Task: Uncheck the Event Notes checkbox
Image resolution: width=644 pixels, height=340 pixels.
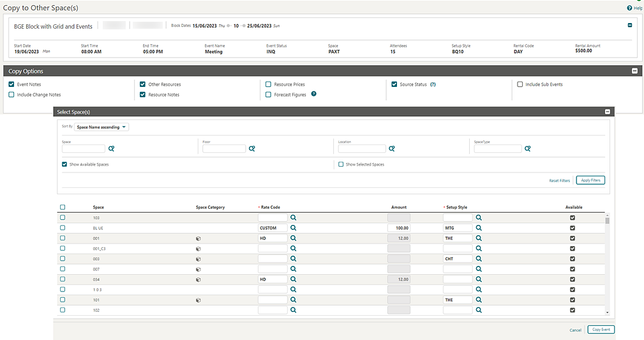Action: (x=11, y=84)
